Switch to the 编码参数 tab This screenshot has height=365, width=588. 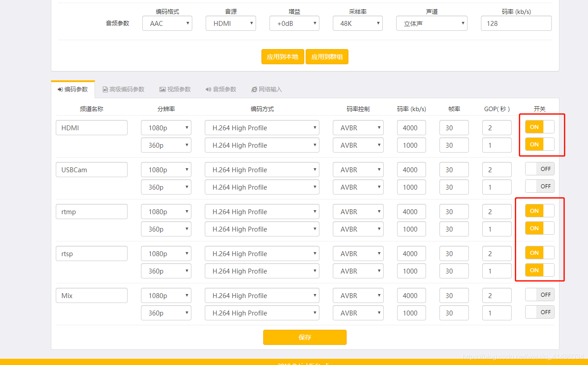click(73, 89)
